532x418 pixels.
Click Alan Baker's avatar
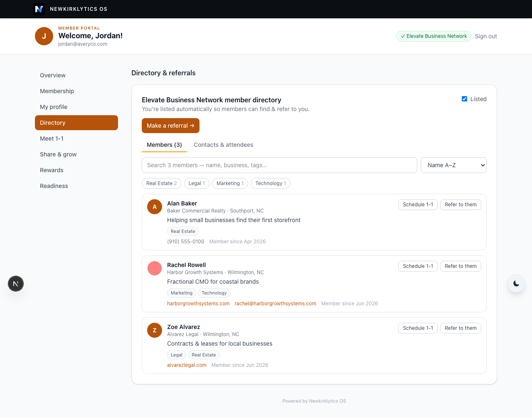pyautogui.click(x=155, y=207)
